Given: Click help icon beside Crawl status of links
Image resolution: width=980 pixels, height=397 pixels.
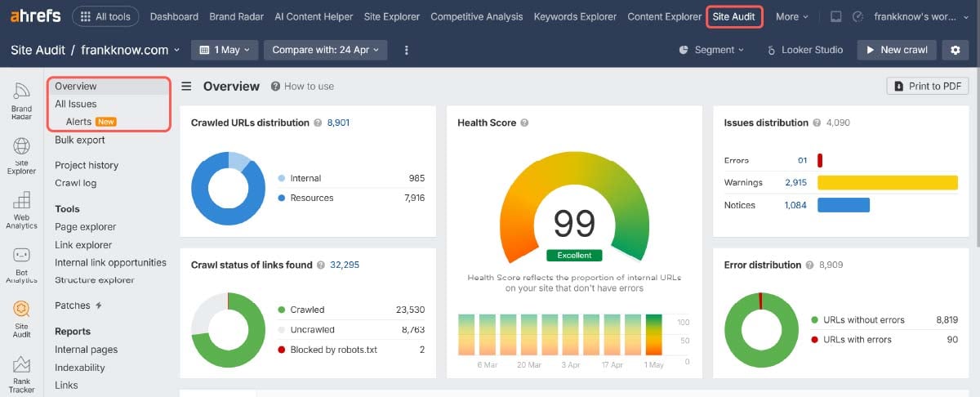Looking at the screenshot, I should 321,265.
